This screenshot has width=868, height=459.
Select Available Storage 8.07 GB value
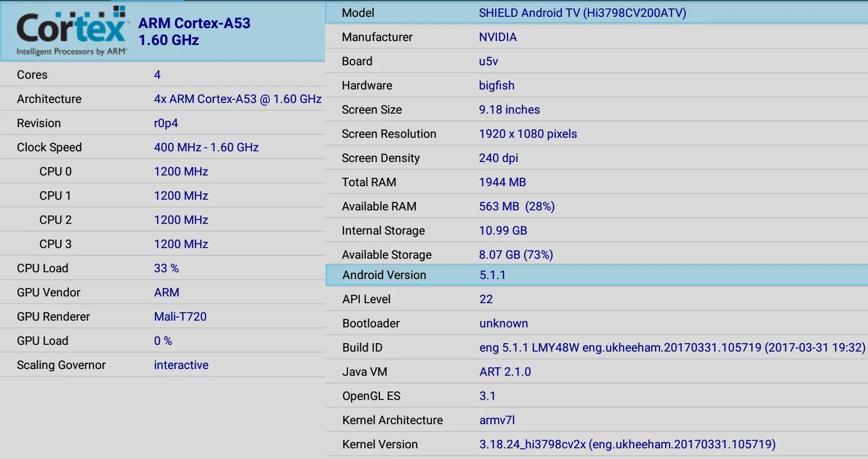pyautogui.click(x=516, y=255)
